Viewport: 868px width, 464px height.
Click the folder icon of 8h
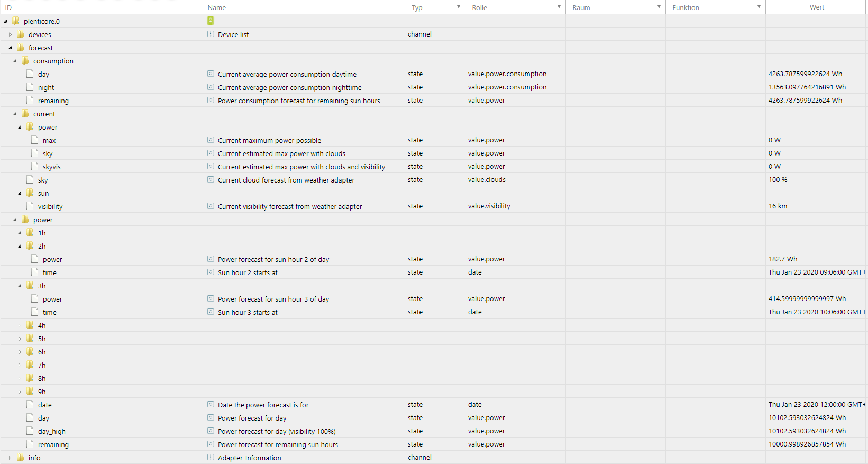tap(30, 378)
